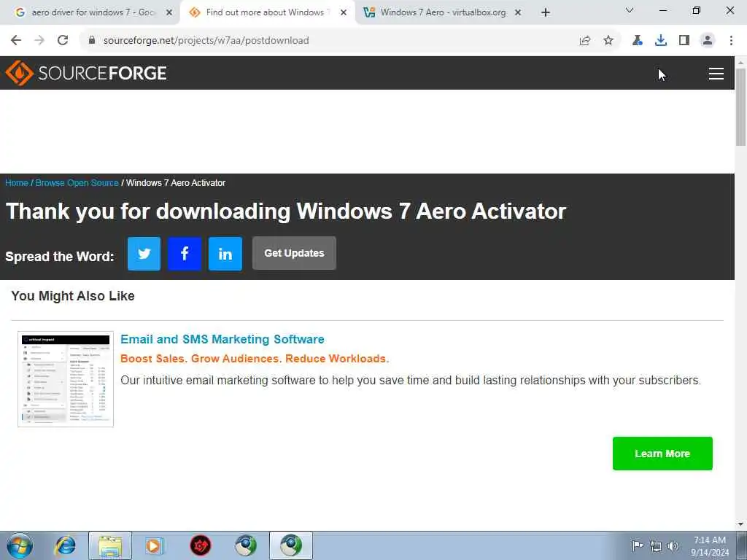Click the page vertical scrollbar thumb

tap(740, 107)
